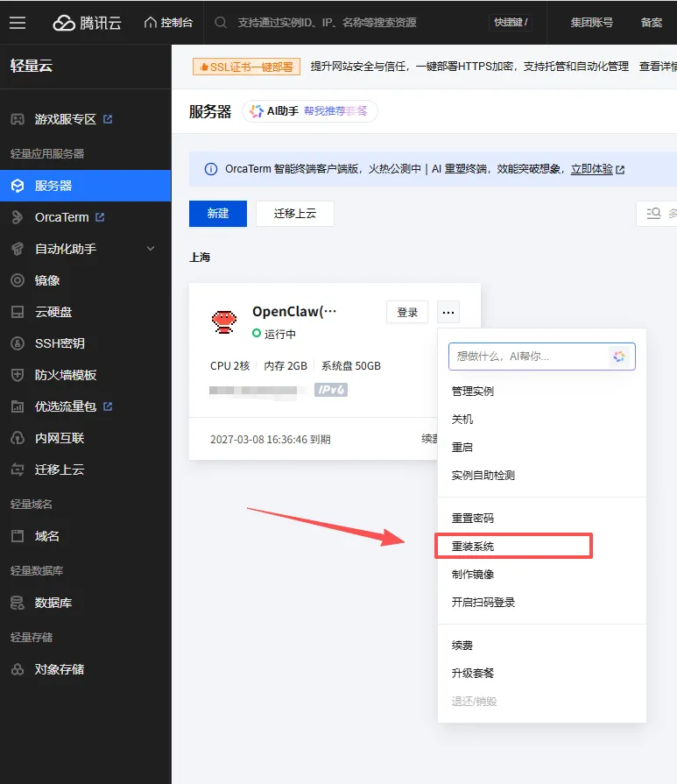Viewport: 677px width, 784px height.
Task: Click the 域名 sidebar icon
Action: pyautogui.click(x=18, y=536)
